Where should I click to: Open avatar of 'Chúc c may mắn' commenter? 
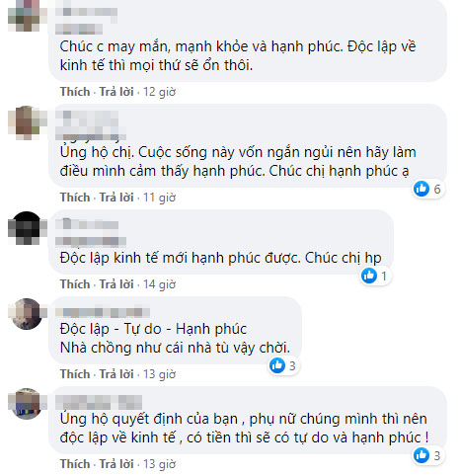coord(27,16)
